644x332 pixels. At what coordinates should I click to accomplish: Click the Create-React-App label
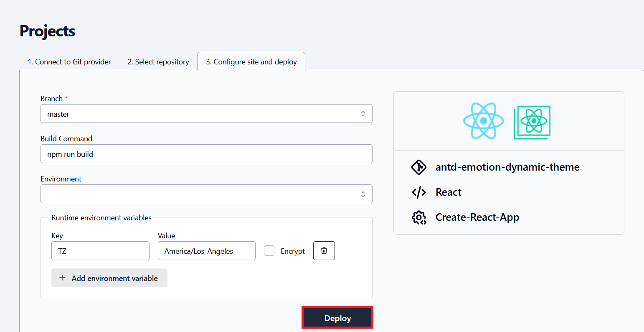pyautogui.click(x=477, y=217)
